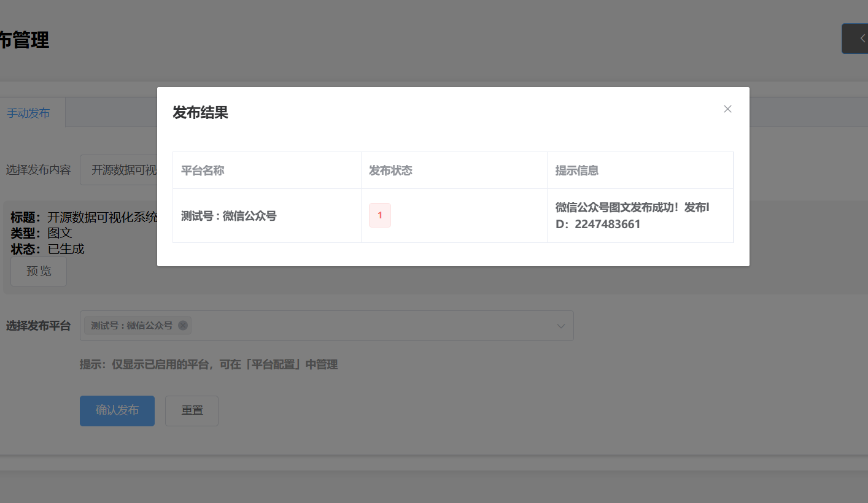Select the 测试号:微信公众号 table cell

tap(228, 216)
